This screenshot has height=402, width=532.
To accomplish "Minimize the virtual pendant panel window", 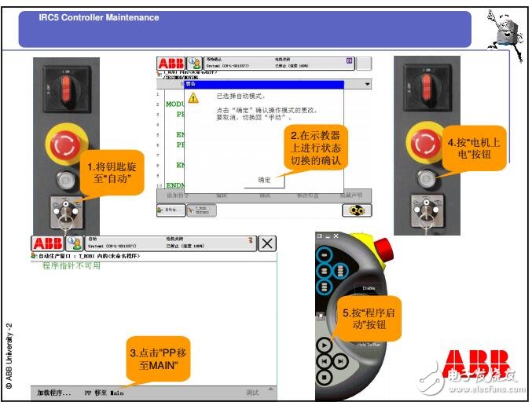I will (x=328, y=236).
